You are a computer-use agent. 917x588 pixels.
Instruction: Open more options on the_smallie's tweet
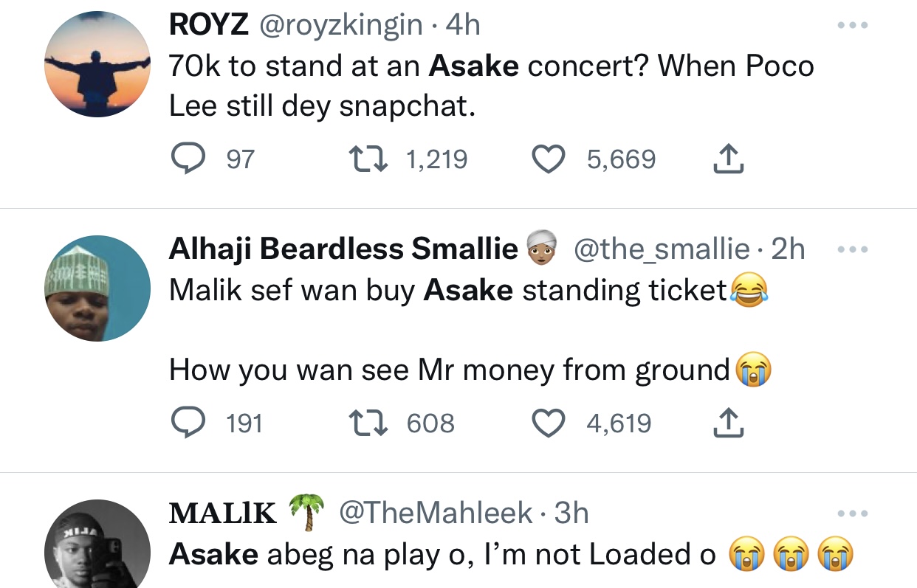point(853,249)
